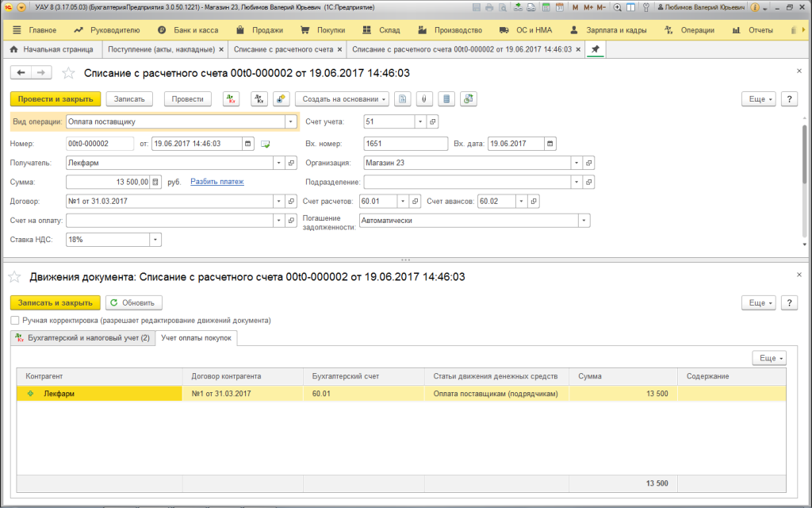This screenshot has height=508, width=812.
Task: Click the toolbar icon left of Создать на основании
Action: [281, 99]
